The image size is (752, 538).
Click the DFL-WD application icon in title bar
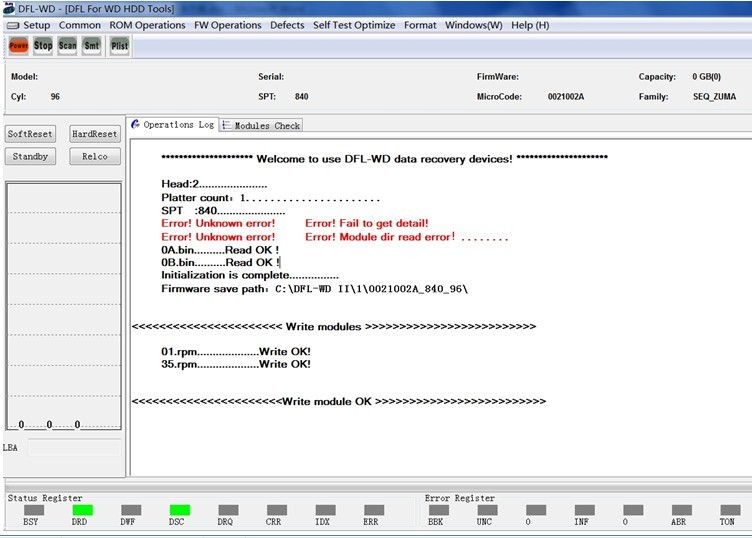click(9, 8)
